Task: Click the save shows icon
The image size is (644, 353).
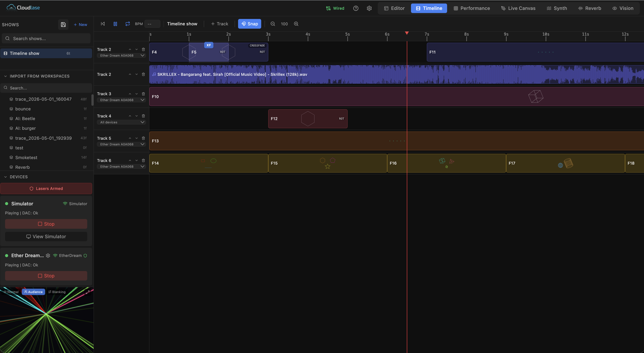Action: click(x=63, y=24)
